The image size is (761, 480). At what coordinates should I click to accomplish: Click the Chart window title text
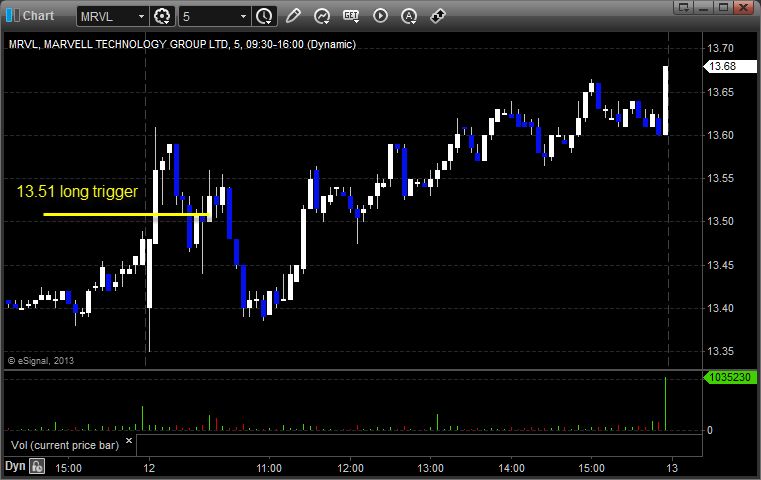coord(38,16)
